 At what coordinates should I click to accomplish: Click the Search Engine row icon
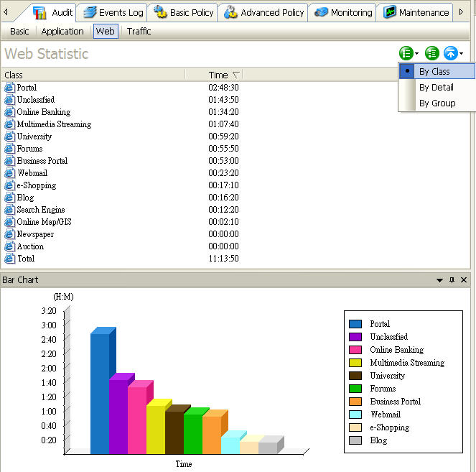(9, 210)
